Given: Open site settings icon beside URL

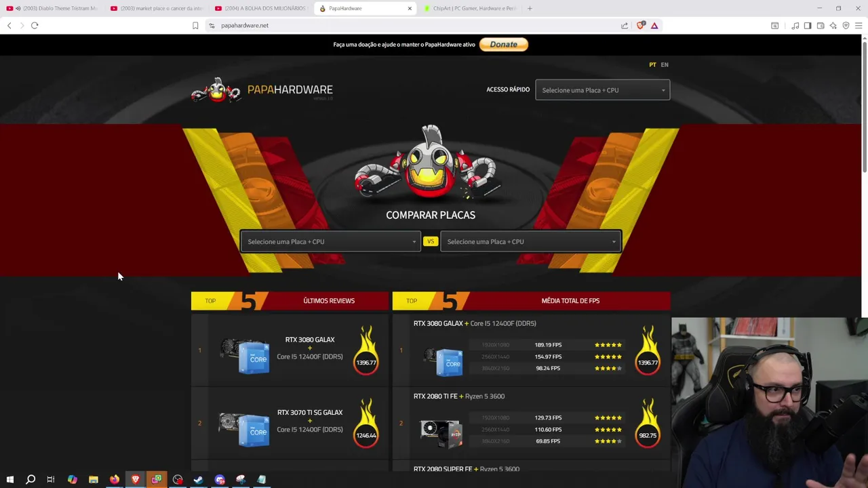Looking at the screenshot, I should [x=212, y=25].
